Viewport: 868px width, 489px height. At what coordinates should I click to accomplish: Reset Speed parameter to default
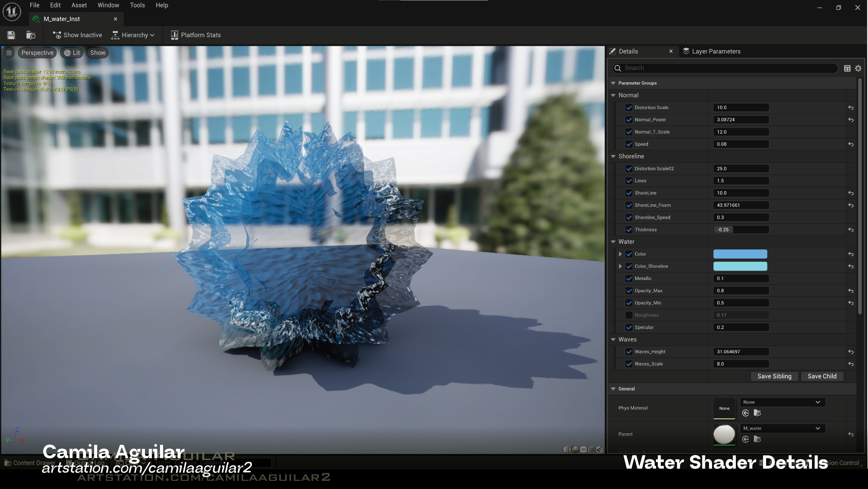[851, 144]
